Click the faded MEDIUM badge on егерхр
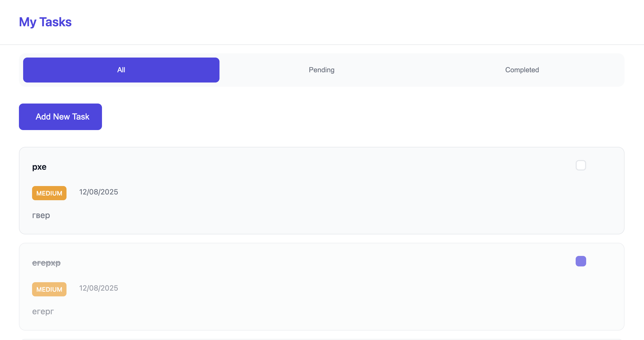This screenshot has width=644, height=340. tap(49, 289)
